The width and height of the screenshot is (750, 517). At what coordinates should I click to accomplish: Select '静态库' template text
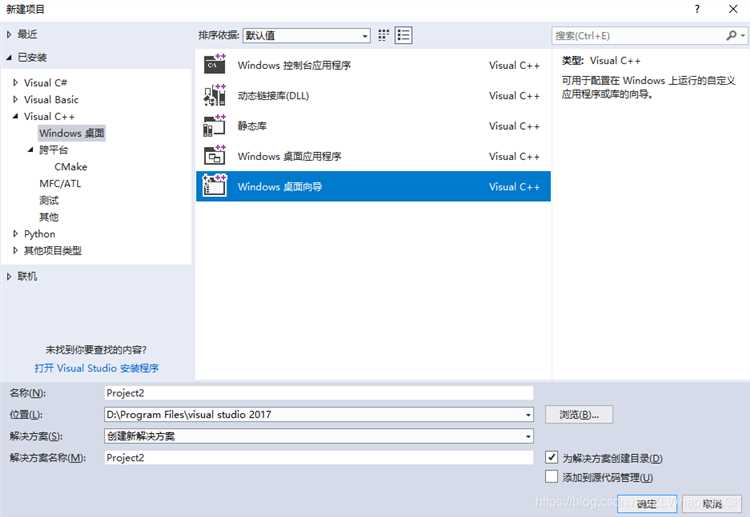[x=252, y=126]
